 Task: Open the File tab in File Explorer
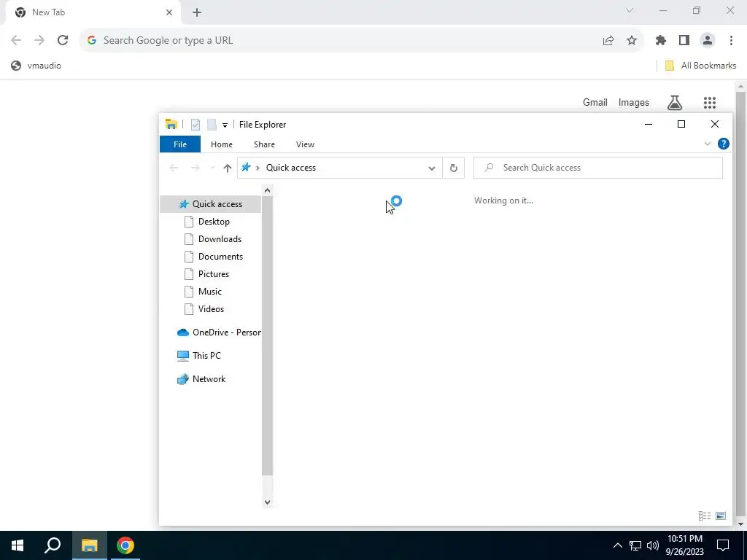tap(180, 144)
